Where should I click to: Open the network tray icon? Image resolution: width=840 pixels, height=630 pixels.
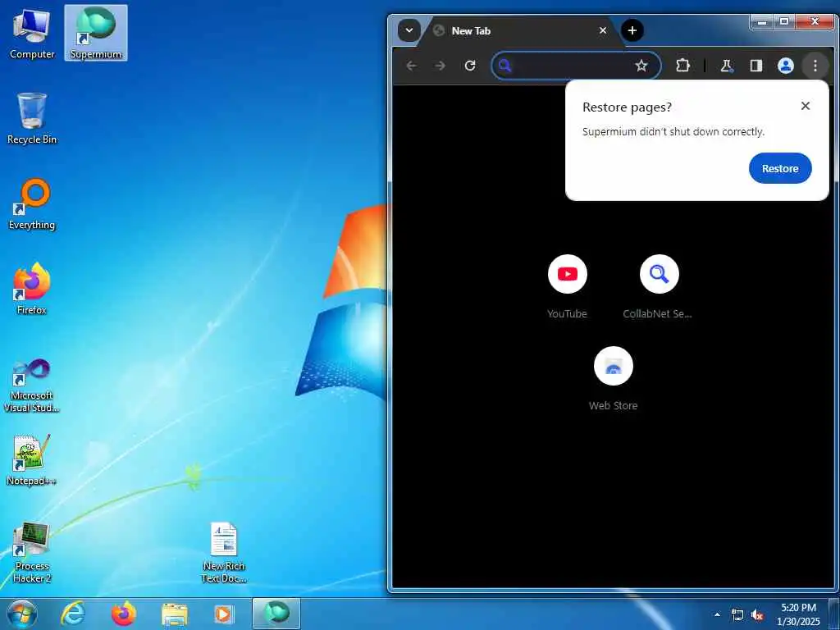point(737,615)
